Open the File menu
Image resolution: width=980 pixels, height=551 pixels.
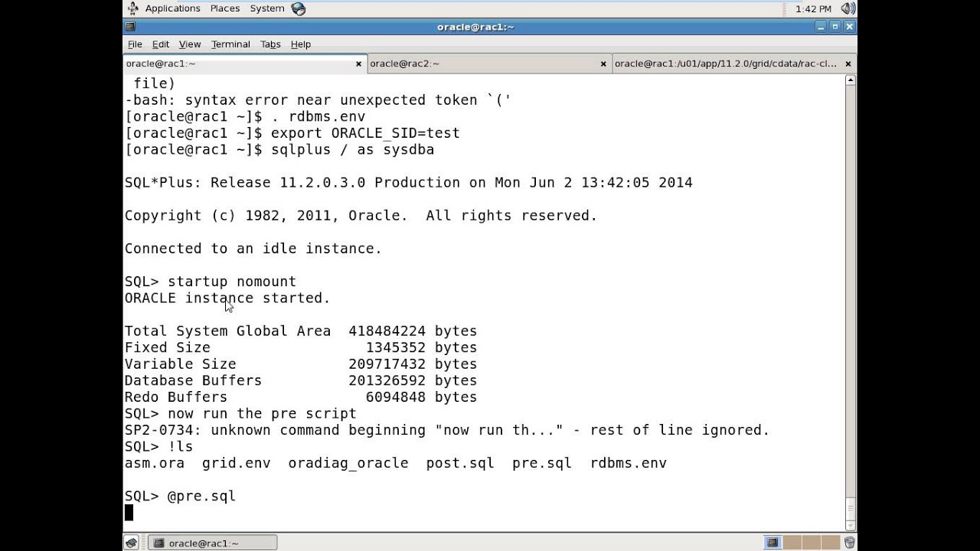pyautogui.click(x=135, y=44)
